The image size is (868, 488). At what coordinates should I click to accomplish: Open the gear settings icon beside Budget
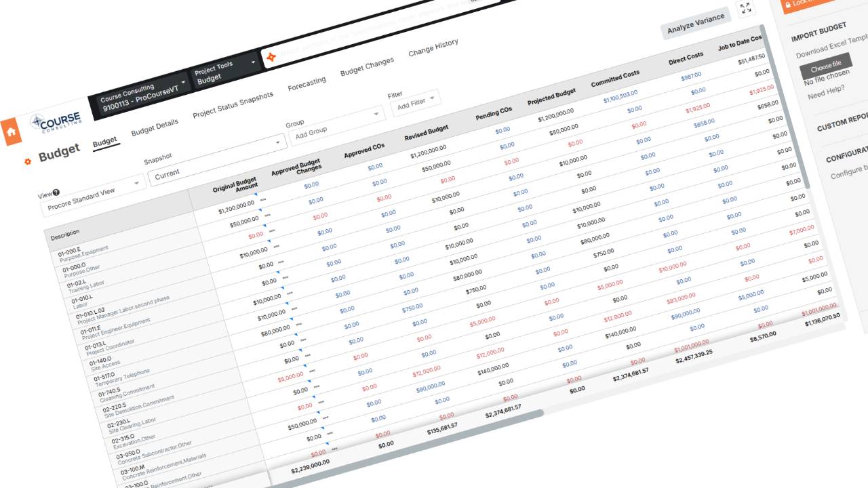pyautogui.click(x=28, y=161)
